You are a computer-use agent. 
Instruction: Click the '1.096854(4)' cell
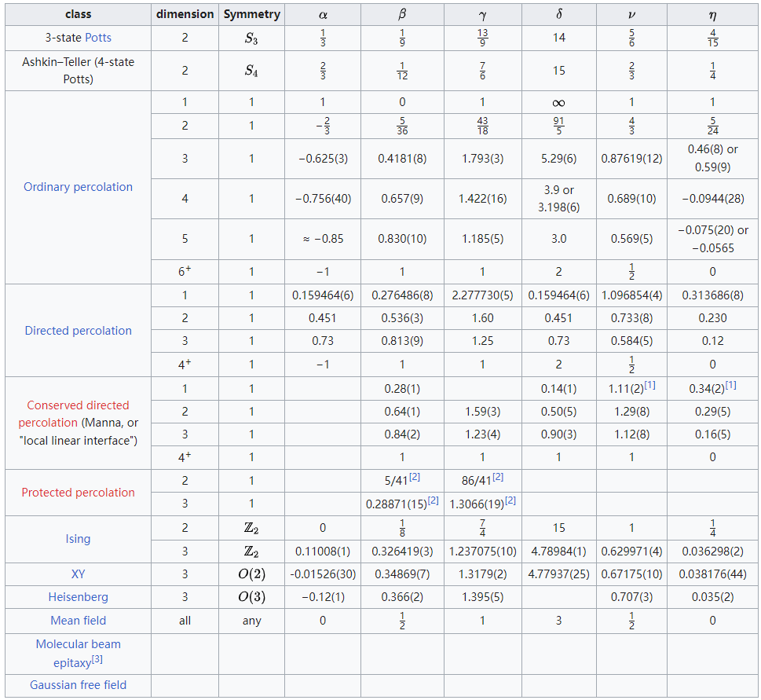(631, 295)
